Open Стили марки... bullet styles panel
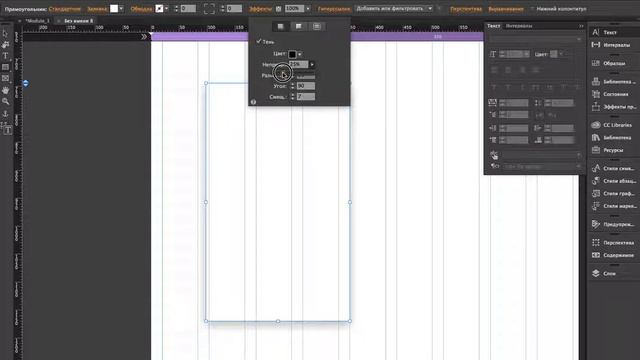Viewport: 640px width, 360px height. coord(613,206)
